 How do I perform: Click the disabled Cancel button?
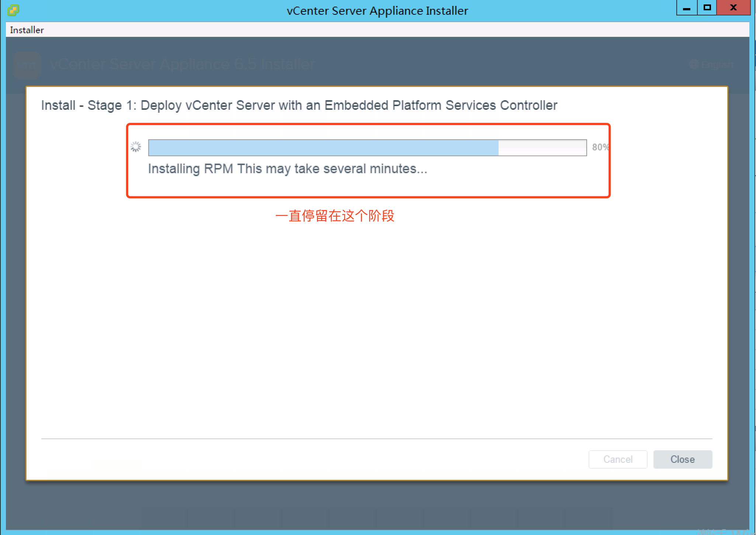[x=618, y=459]
